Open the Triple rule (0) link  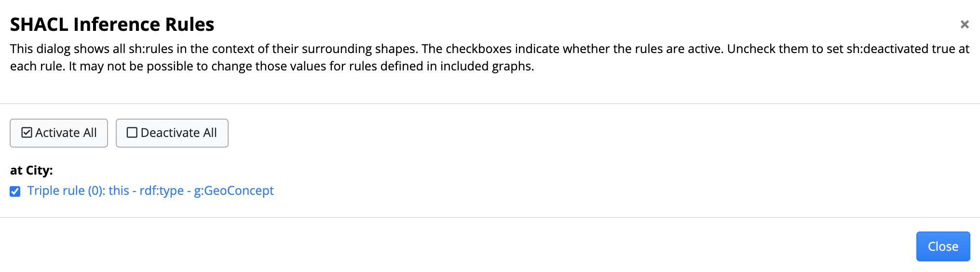point(150,191)
